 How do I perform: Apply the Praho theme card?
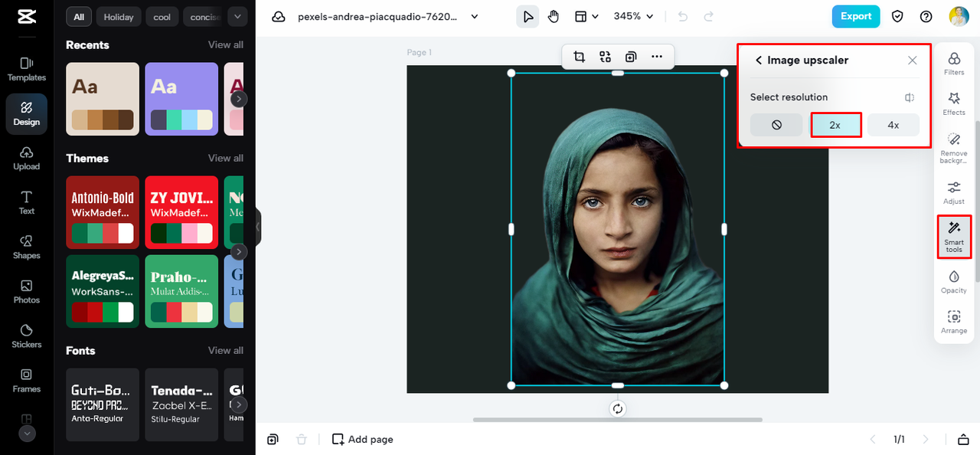tap(181, 291)
